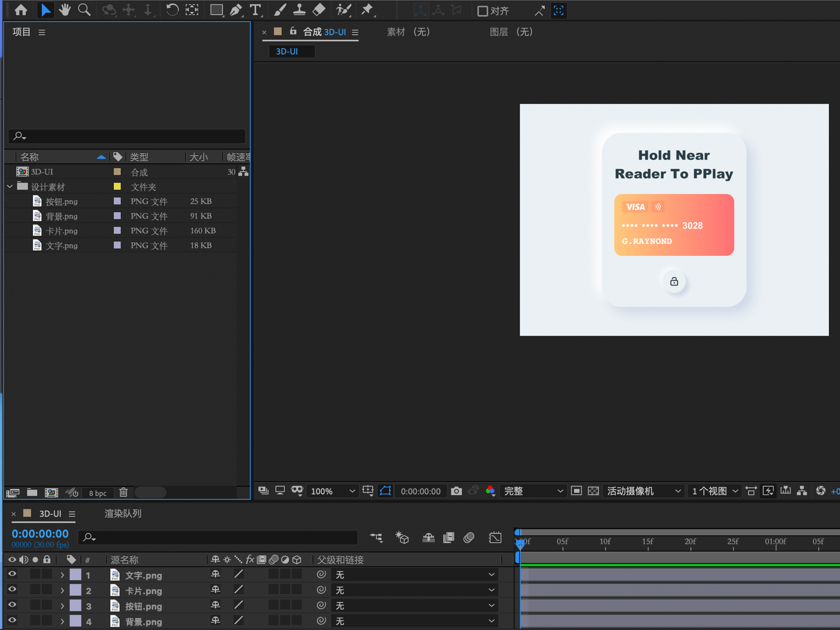Collapse the 设计素材 folder
The image size is (840, 630).
click(10, 186)
